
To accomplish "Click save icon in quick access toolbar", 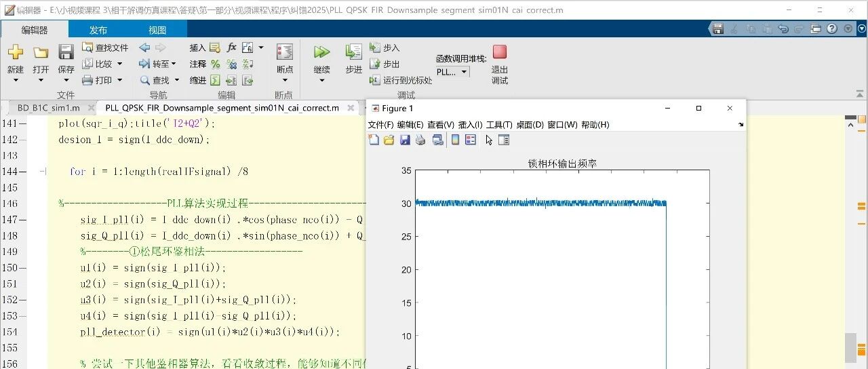I will pos(717,28).
